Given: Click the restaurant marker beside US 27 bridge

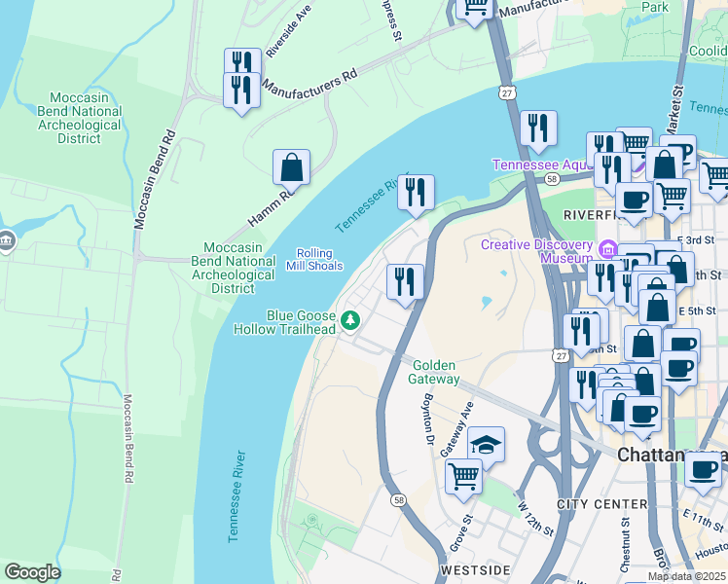Looking at the screenshot, I should point(538,130).
